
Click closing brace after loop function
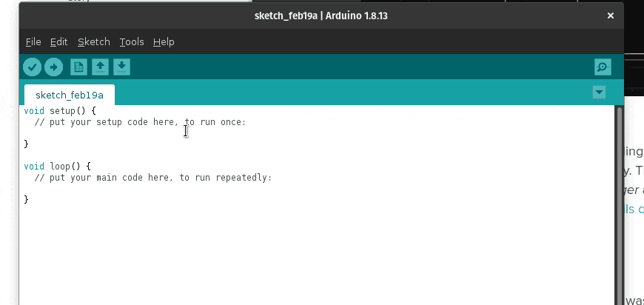tap(27, 199)
